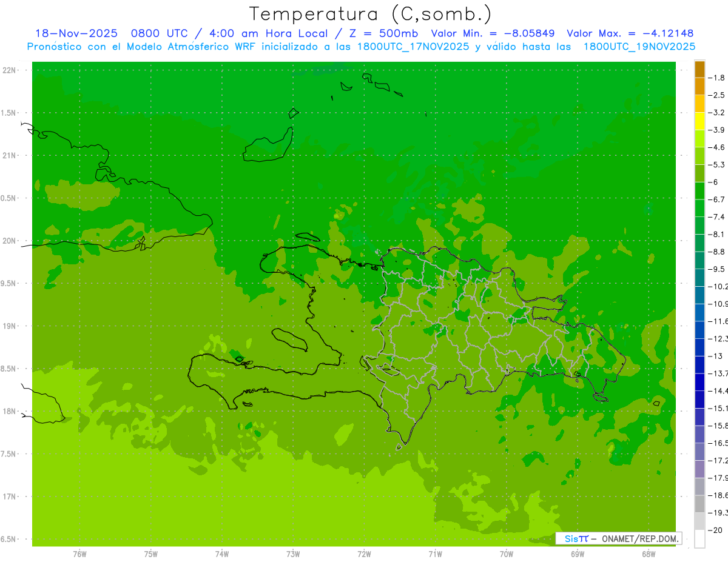Pick the color bar segment between -4.6 and -5.3

[699, 156]
